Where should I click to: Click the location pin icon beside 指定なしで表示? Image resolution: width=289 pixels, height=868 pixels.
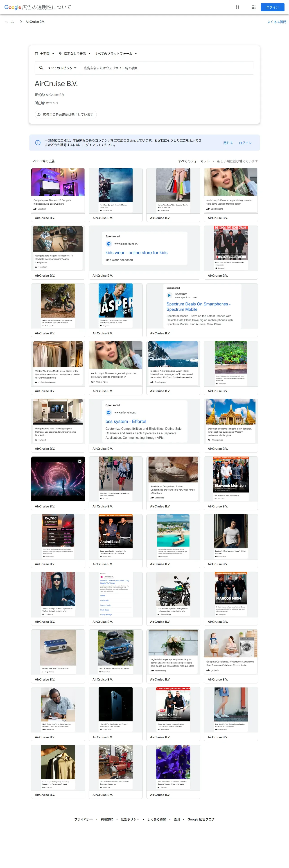click(60, 54)
